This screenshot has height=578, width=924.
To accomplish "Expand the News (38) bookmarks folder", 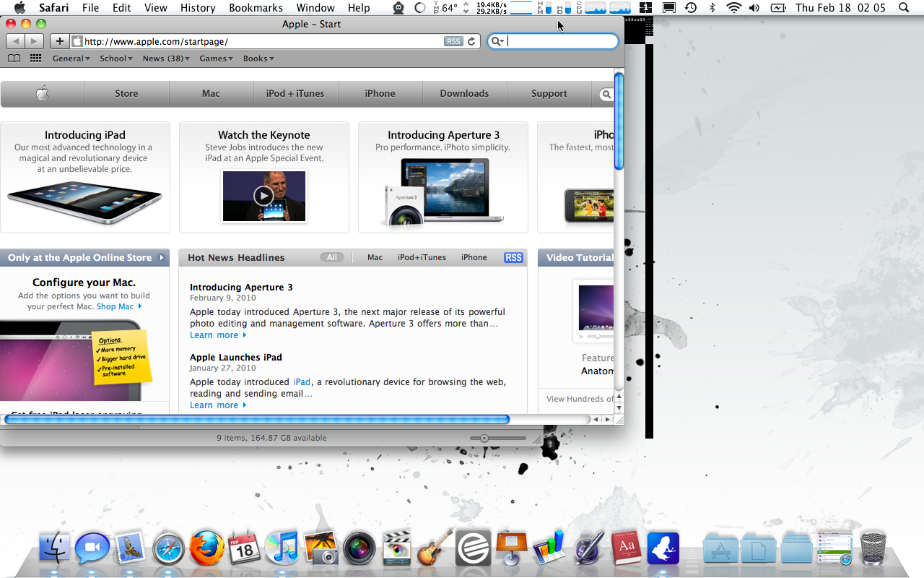I will click(166, 59).
